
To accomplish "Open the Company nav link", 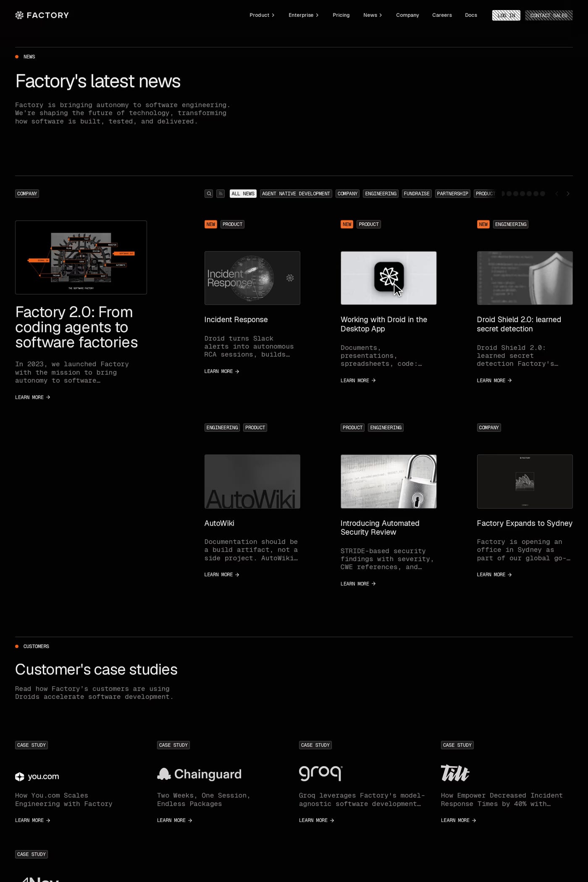I will pos(407,15).
